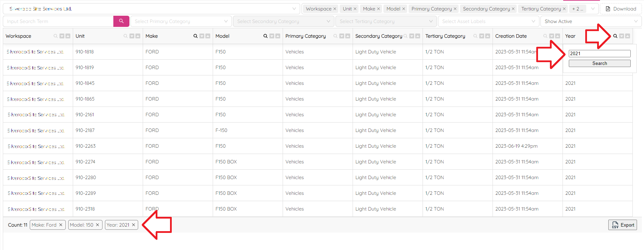The height and width of the screenshot is (250, 644).
Task: Select unit 910-1845 cell
Action: pos(108,83)
